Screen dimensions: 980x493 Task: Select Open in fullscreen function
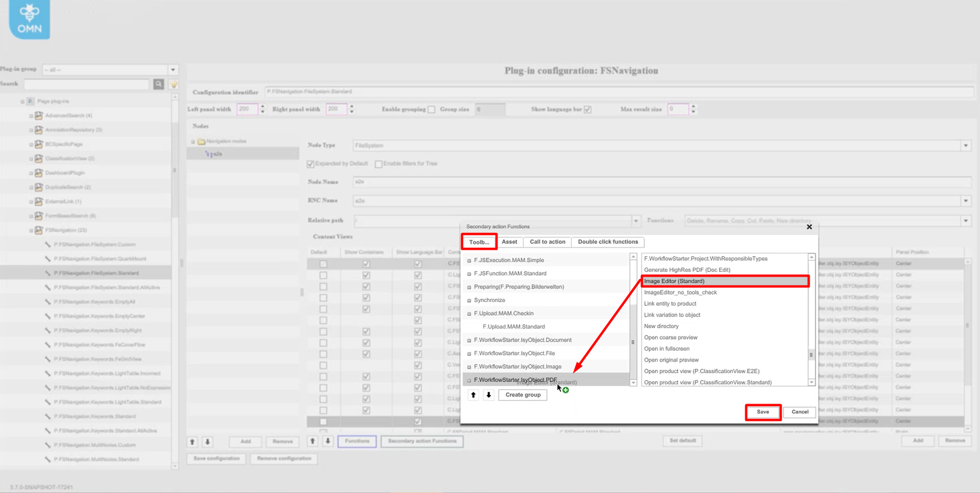coord(667,349)
